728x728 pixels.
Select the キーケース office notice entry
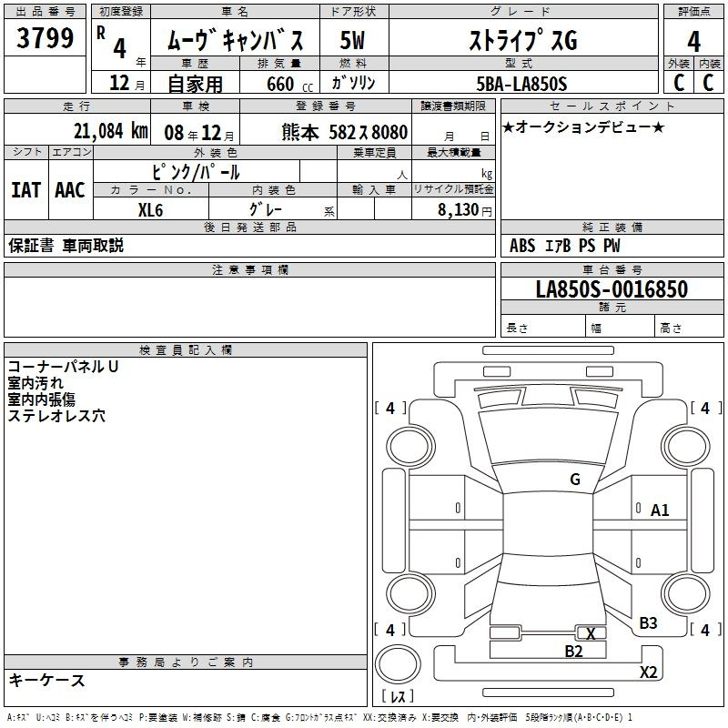tap(47, 680)
